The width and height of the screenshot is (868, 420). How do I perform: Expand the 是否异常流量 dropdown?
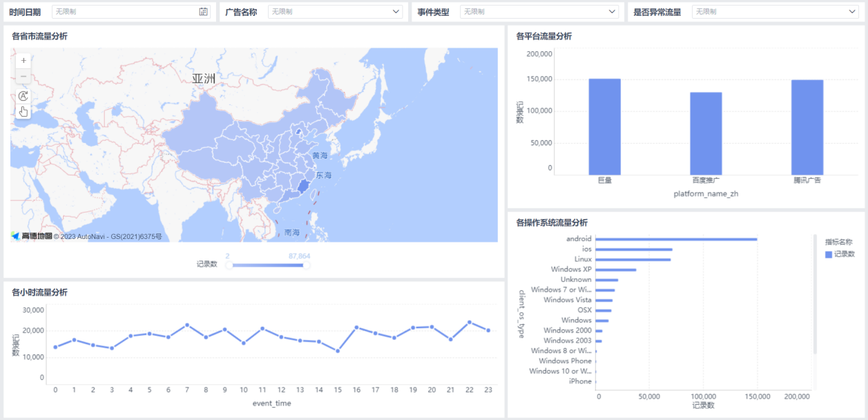tap(852, 12)
